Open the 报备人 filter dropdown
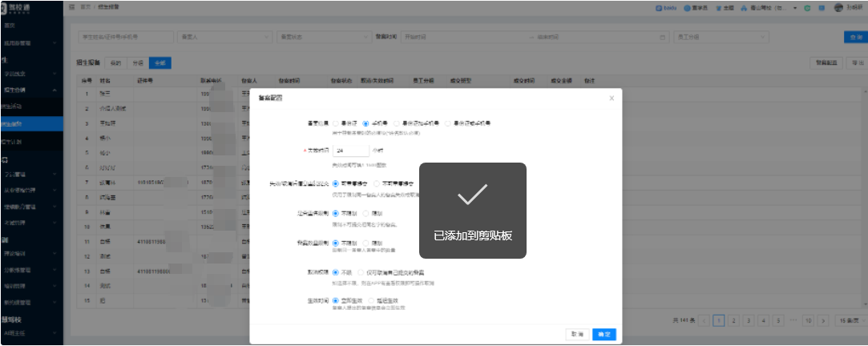Image resolution: width=868 pixels, height=346 pixels. (x=224, y=37)
